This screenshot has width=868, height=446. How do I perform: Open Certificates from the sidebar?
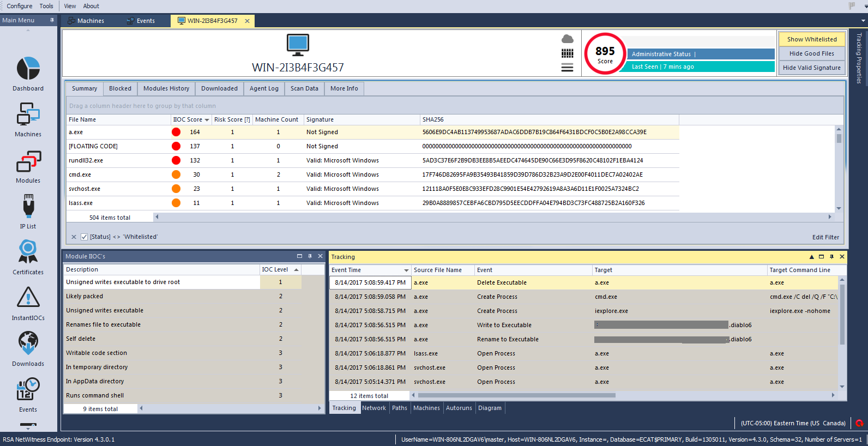28,252
